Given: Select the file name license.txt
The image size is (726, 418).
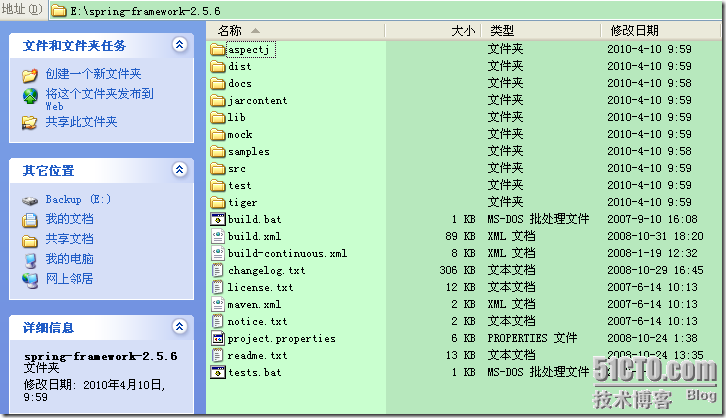Looking at the screenshot, I should click(x=260, y=287).
